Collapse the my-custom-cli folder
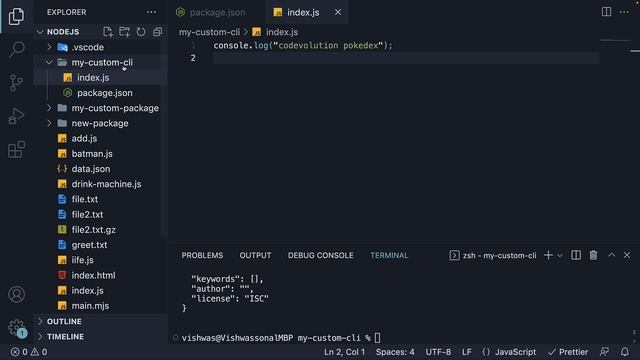Image resolution: width=640 pixels, height=360 pixels. (100, 62)
